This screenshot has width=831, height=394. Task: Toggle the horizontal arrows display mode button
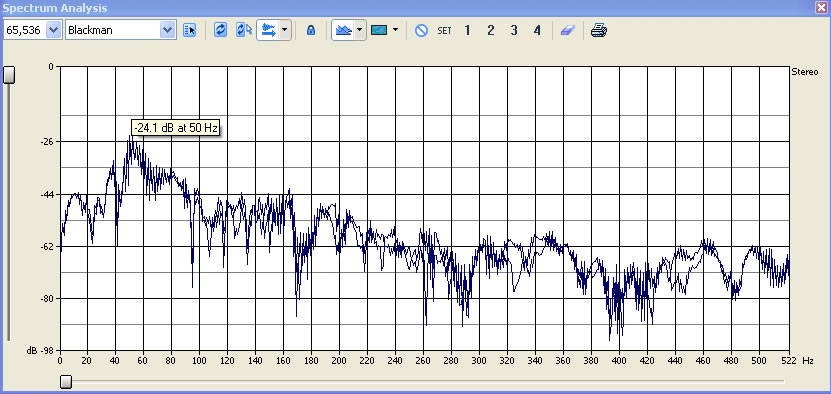pos(269,30)
